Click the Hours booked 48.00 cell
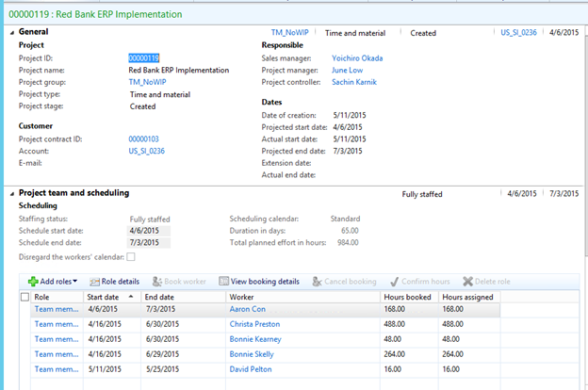 pyautogui.click(x=410, y=339)
